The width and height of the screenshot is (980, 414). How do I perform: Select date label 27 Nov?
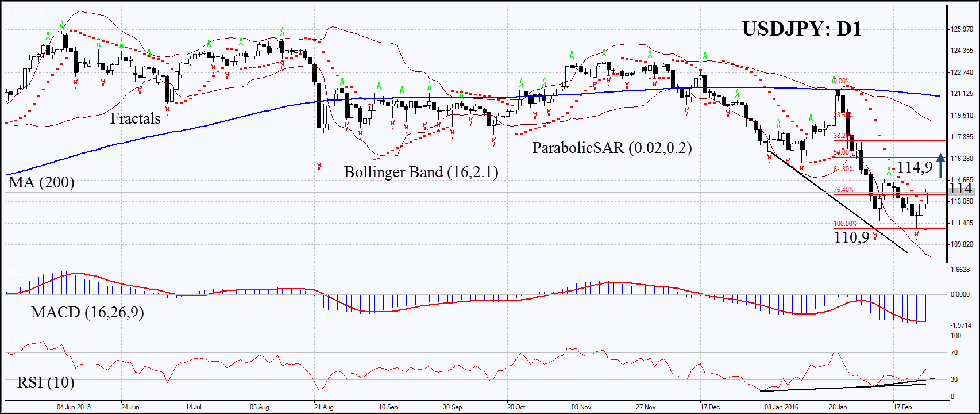(x=646, y=407)
